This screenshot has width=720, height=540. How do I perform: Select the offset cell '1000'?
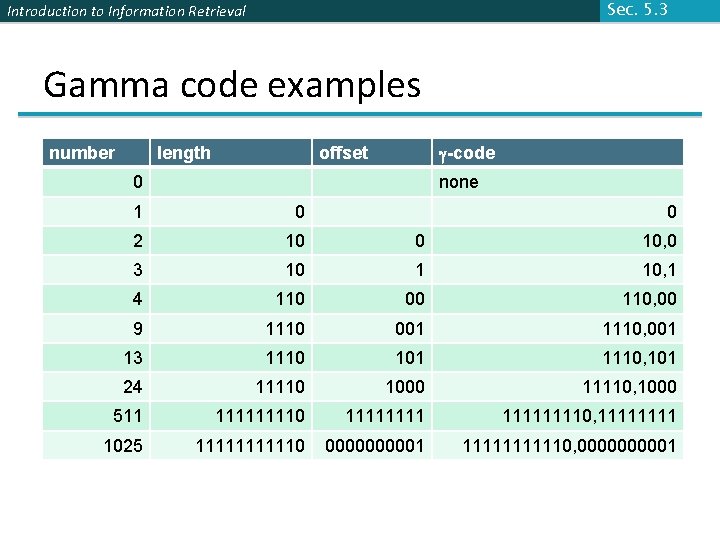point(372,387)
